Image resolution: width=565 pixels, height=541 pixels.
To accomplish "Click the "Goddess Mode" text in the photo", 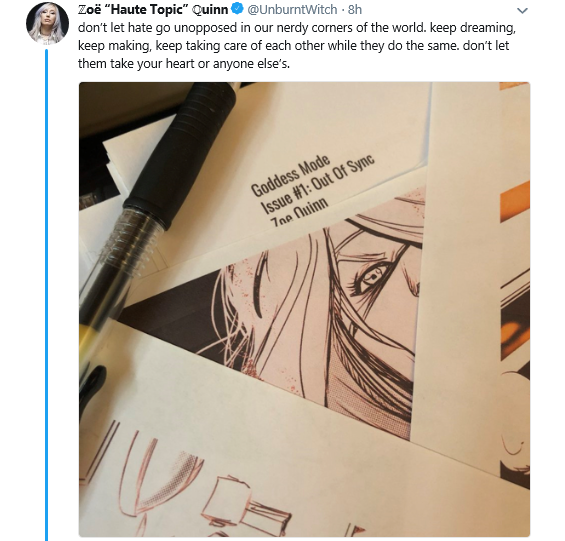I will click(x=290, y=176).
